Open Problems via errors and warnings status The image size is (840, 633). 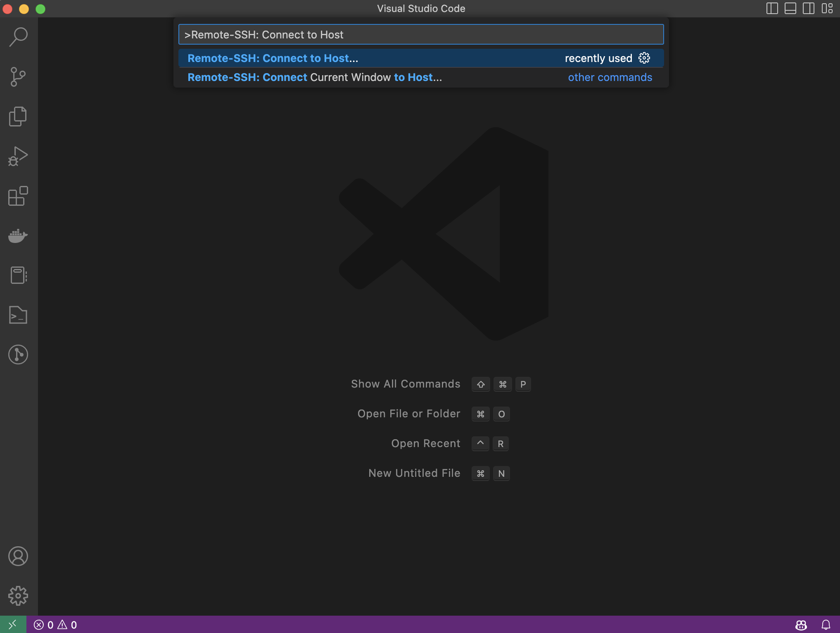tap(55, 625)
